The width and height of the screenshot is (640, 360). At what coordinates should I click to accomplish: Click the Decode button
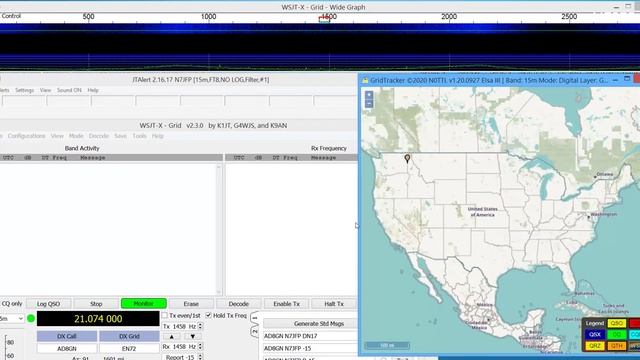point(239,304)
